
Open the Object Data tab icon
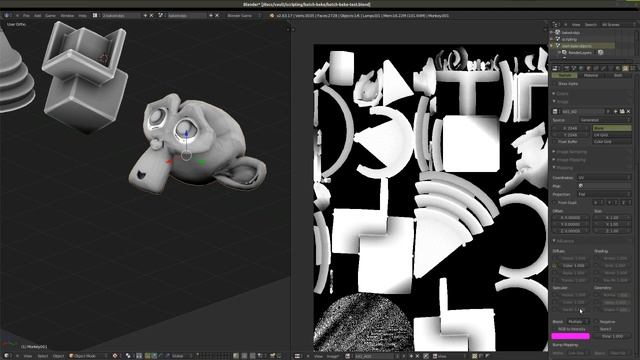[611, 68]
